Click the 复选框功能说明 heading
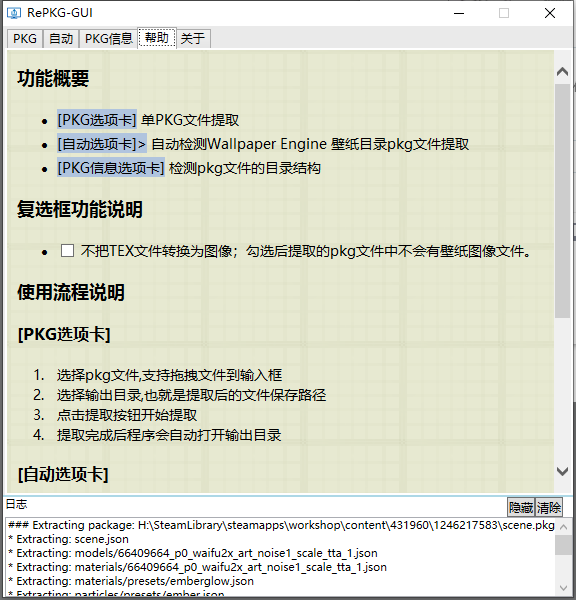The width and height of the screenshot is (576, 600). (x=80, y=209)
